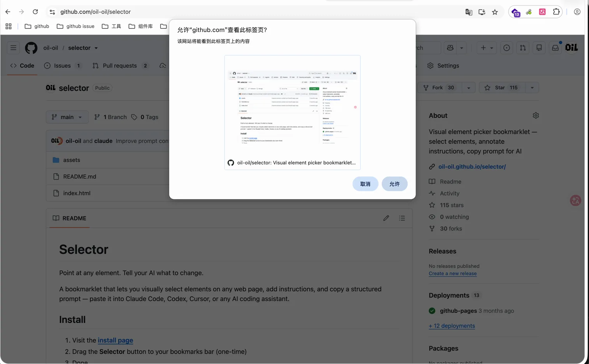Click the install app icon in address bar
This screenshot has width=589, height=364.
coord(482,12)
